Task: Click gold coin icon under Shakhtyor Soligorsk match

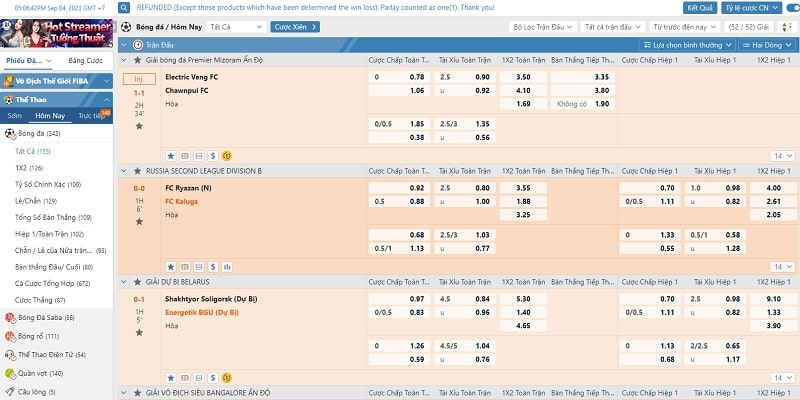Action: [x=227, y=378]
